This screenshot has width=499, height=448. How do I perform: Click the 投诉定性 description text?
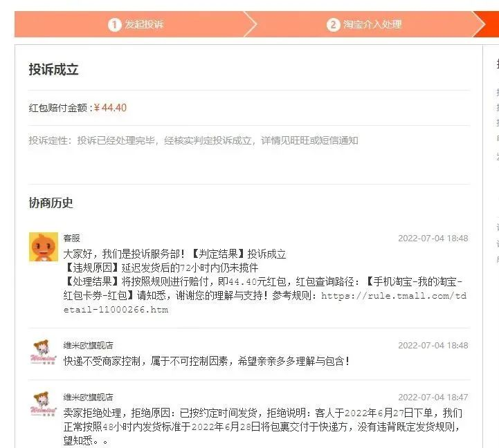[x=194, y=140]
